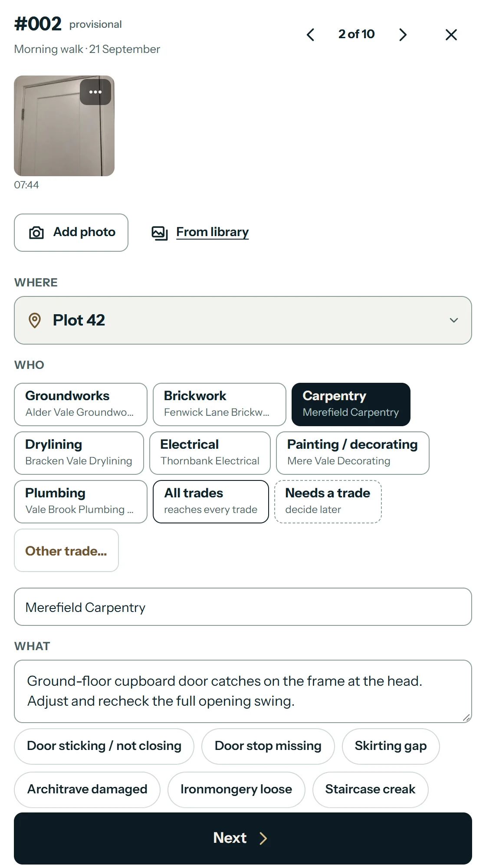Image resolution: width=486 pixels, height=868 pixels.
Task: Click the location pin icon beside Plot 42
Action: coord(35,320)
